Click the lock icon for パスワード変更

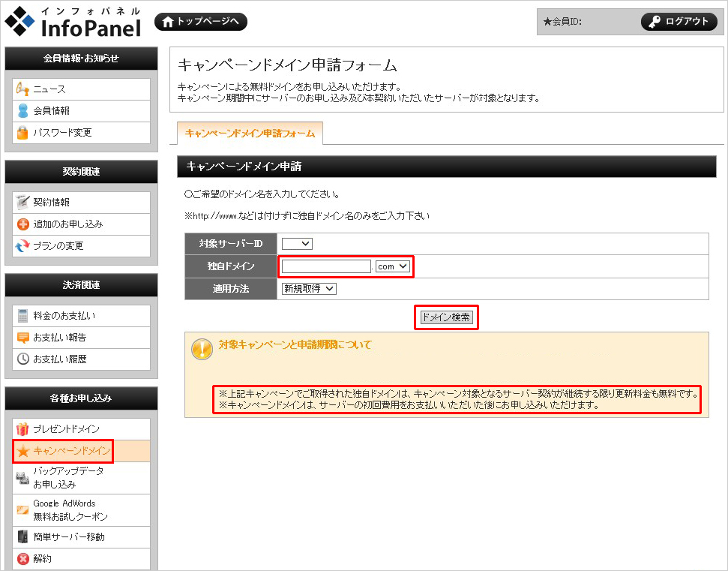click(22, 133)
